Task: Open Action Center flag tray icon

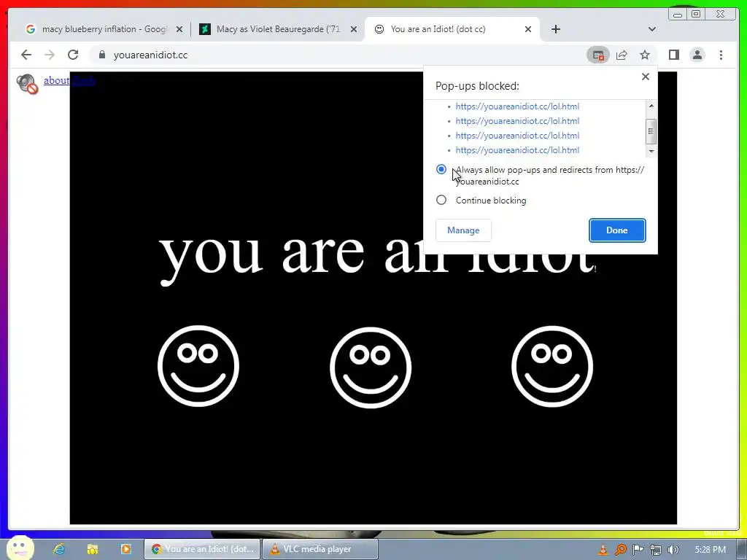Action: coord(638,550)
